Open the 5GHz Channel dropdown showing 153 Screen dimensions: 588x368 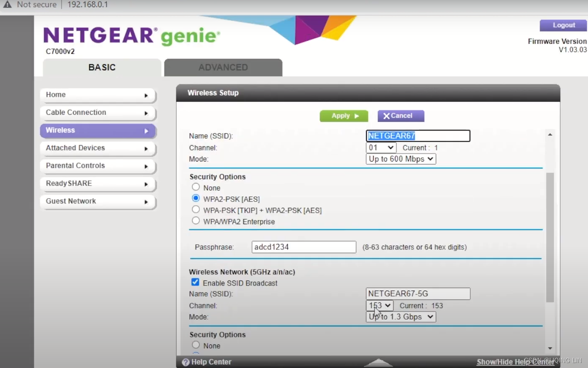(379, 305)
